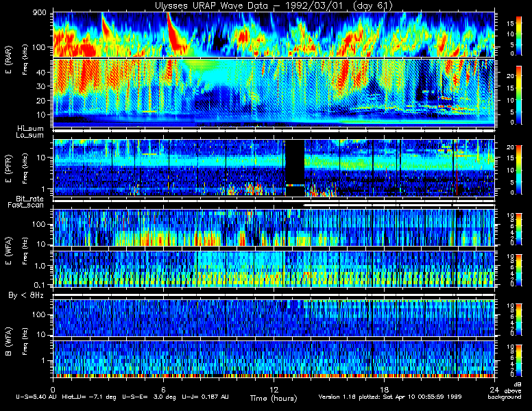This screenshot has height=411, width=532.
Task: Click the upper E (WFA) color scale bar
Action: click(518, 228)
